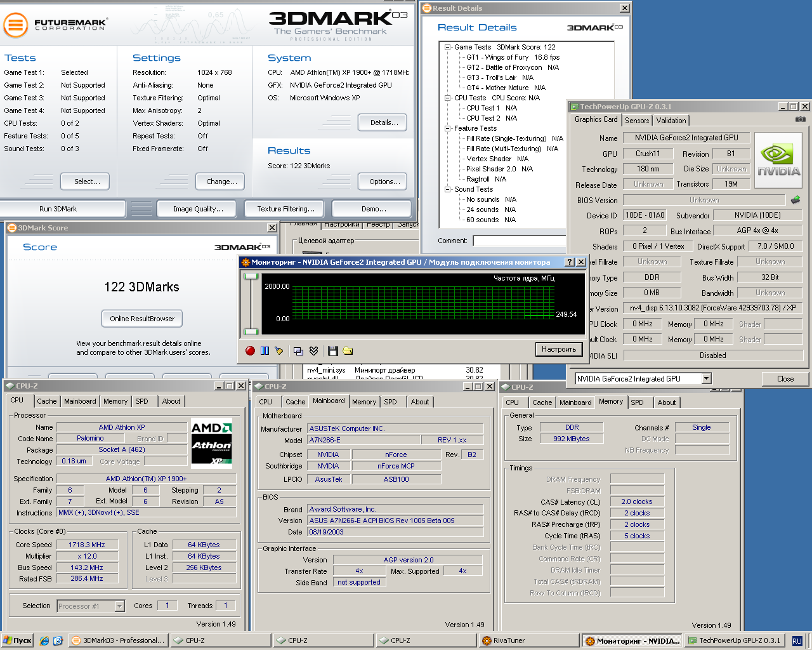Click the RU language indicator in the tray
The image size is (812, 650).
point(797,641)
